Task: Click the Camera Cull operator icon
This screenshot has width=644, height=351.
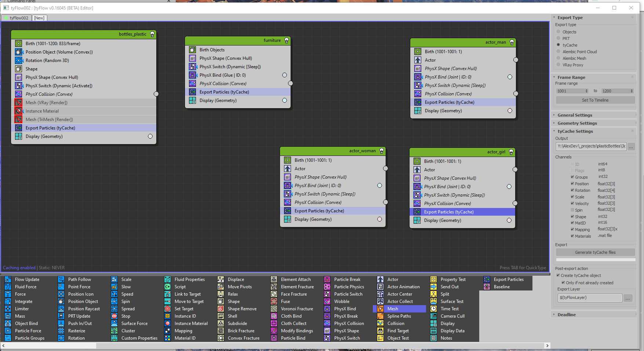Action: [433, 316]
